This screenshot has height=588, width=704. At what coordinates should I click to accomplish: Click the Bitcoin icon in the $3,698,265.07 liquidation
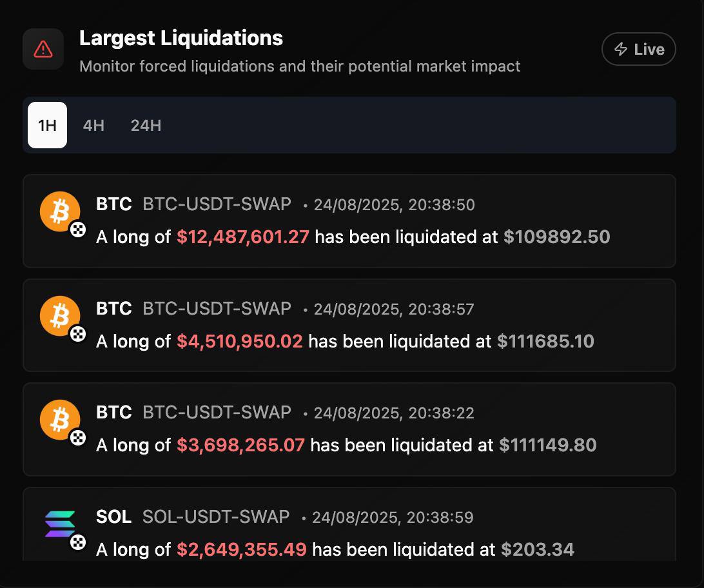pos(60,420)
